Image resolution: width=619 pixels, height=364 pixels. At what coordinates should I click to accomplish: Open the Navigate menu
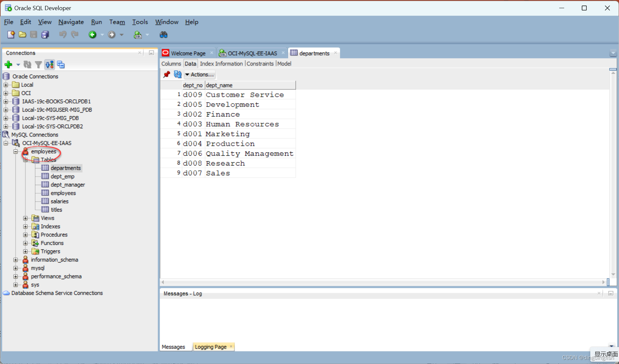pos(71,22)
